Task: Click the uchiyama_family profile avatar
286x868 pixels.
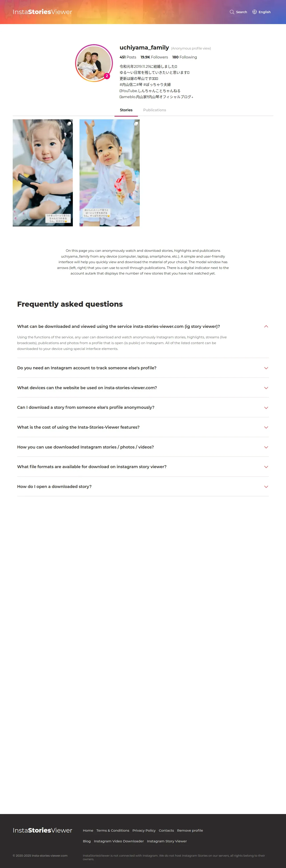Action: (x=94, y=63)
